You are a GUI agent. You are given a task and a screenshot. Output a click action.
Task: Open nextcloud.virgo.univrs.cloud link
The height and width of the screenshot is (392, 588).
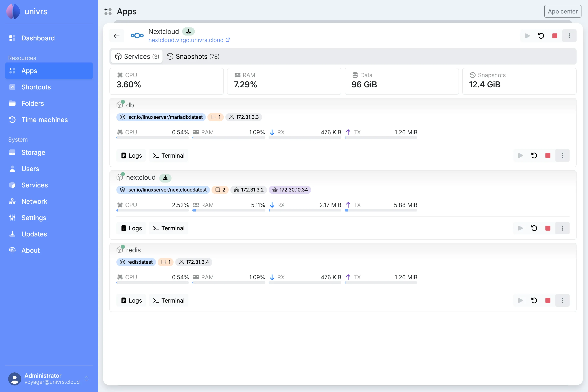[x=189, y=40]
